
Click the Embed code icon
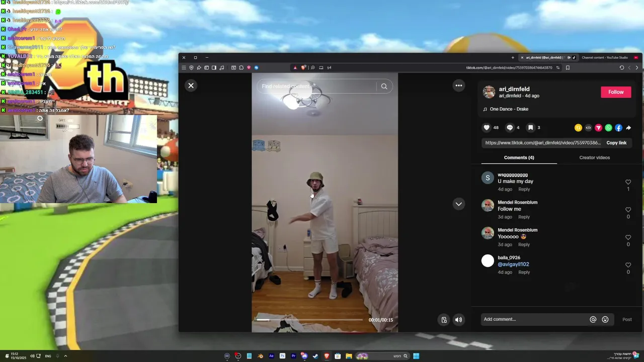(588, 128)
